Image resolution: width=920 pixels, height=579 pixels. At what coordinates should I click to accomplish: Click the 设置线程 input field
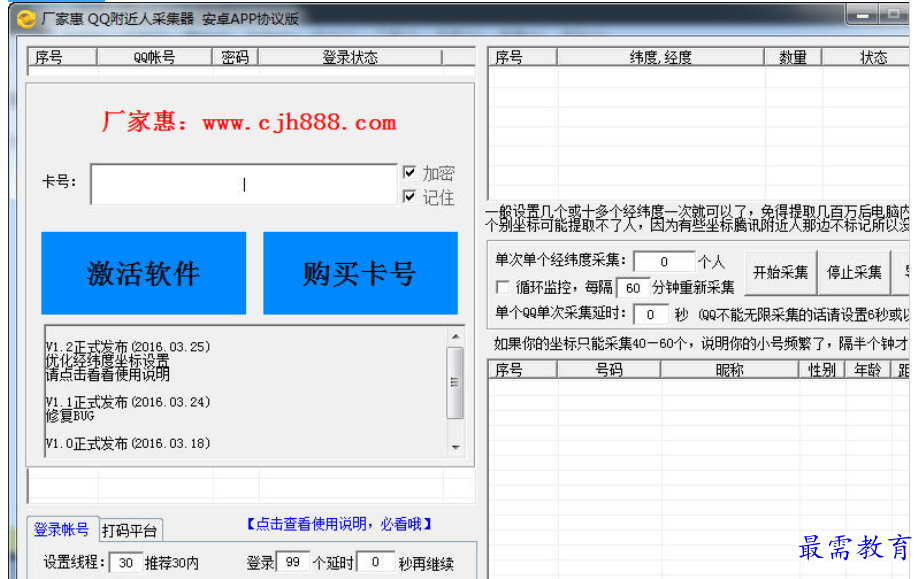pos(126,563)
